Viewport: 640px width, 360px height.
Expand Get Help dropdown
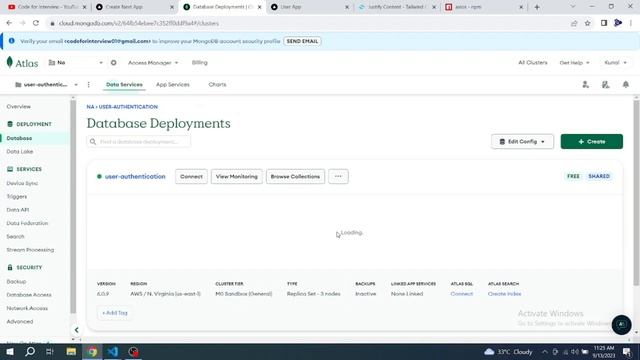click(574, 62)
